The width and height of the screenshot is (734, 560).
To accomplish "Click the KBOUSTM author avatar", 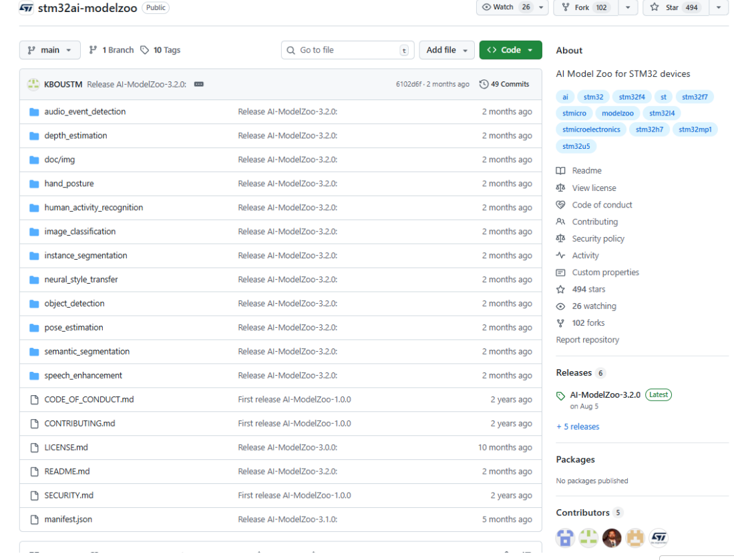I will click(x=33, y=84).
